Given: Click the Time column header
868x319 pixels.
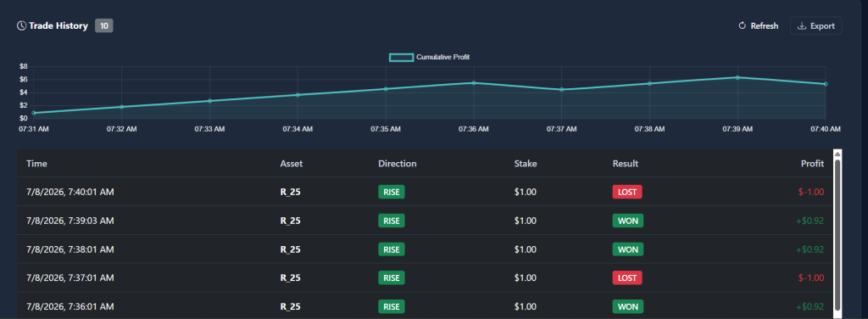Looking at the screenshot, I should (36, 164).
